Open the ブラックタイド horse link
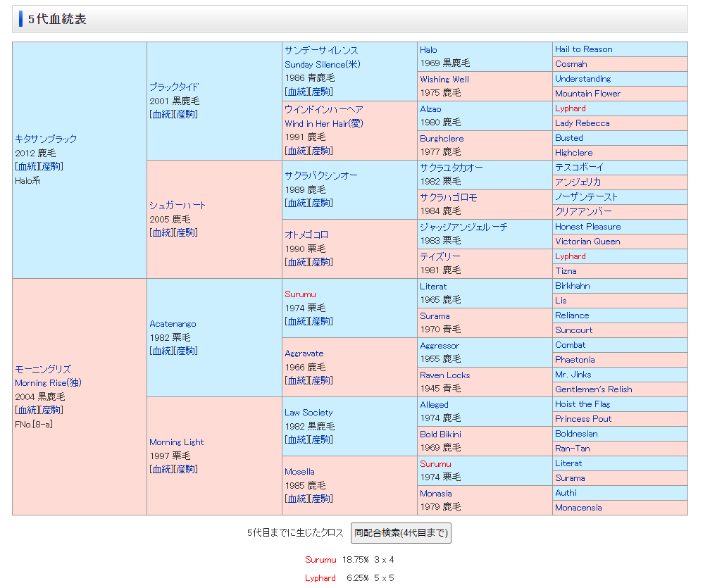710x588 pixels. [x=174, y=87]
